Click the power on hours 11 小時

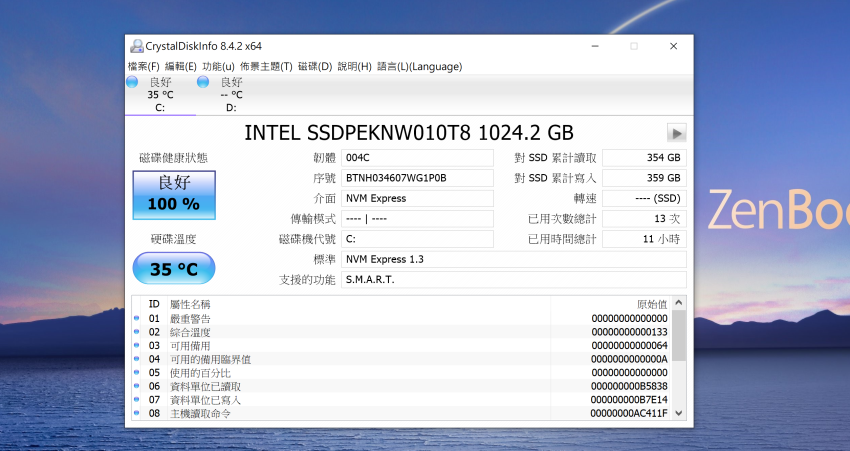645,239
